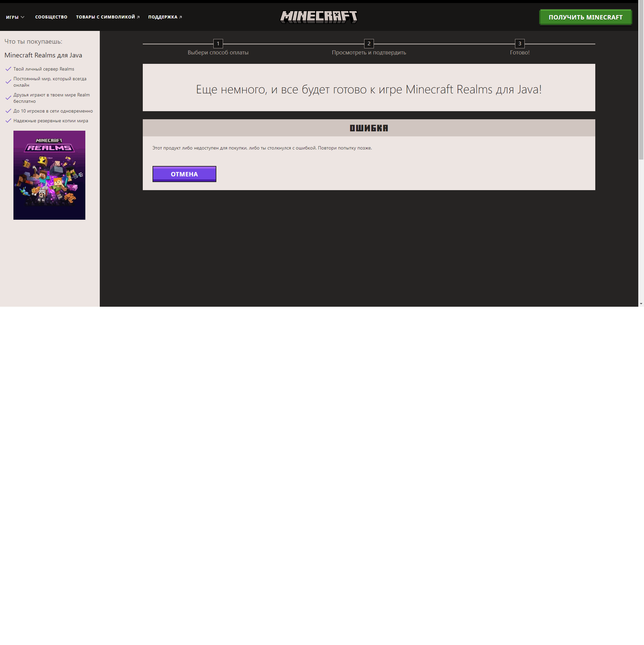Click the ПОЛУЧИТЬ MINECRAFT button
The height and width of the screenshot is (645, 644).
[x=586, y=17]
